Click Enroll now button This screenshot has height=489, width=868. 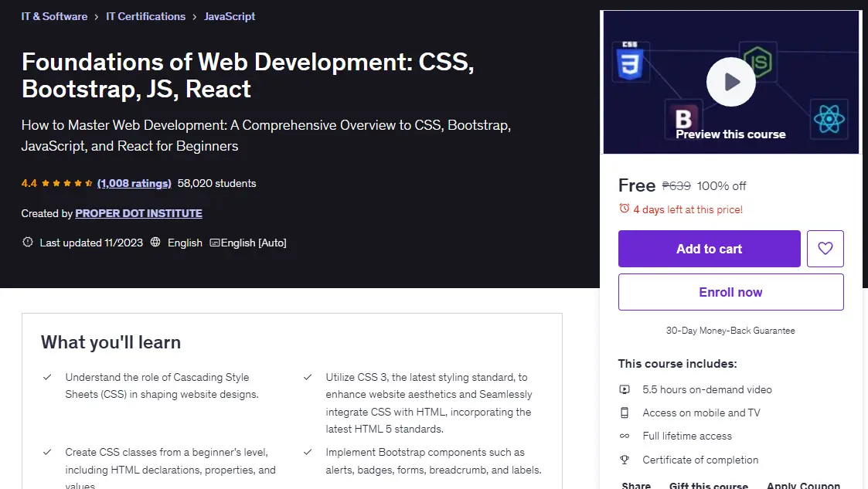coord(730,292)
